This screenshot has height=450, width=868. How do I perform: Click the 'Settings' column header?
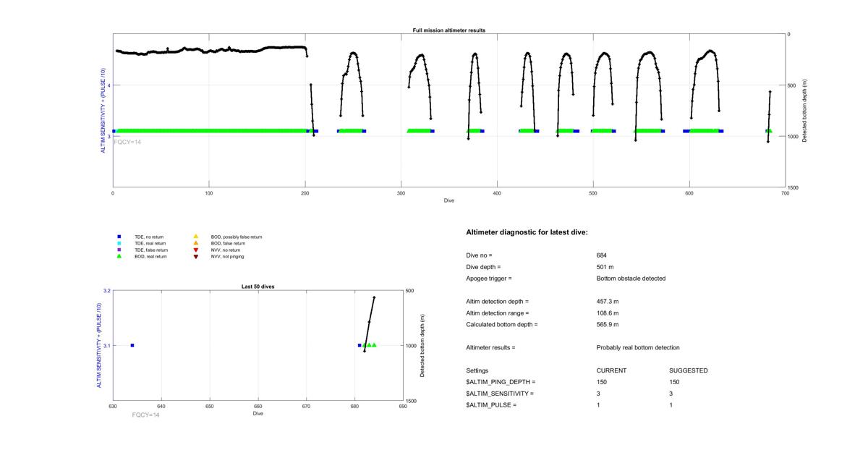[x=477, y=370]
